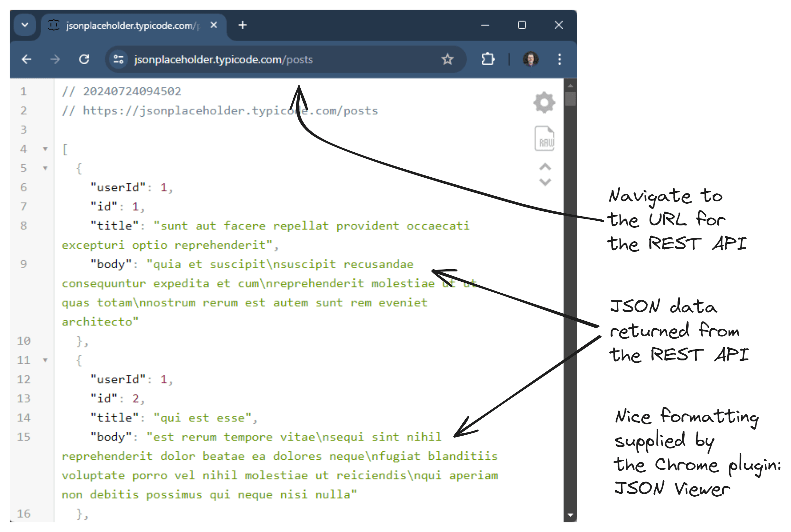
Task: Collapse the first post object at line 5
Action: pyautogui.click(x=45, y=168)
